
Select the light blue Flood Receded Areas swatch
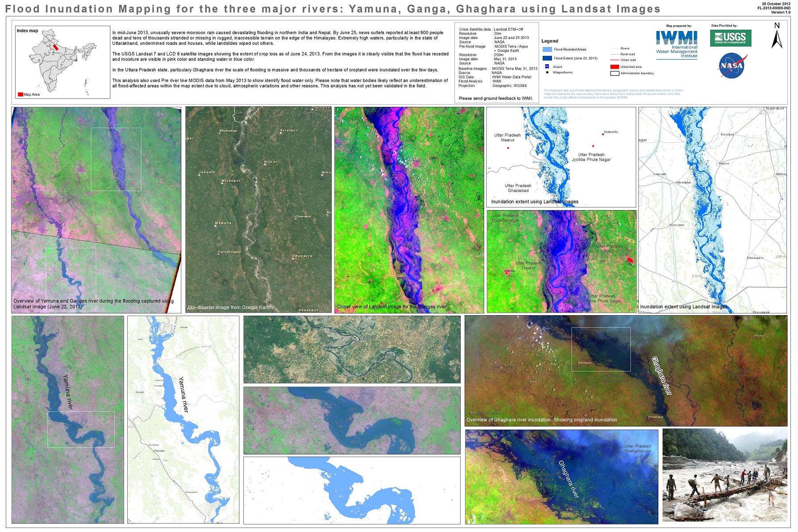tap(547, 50)
